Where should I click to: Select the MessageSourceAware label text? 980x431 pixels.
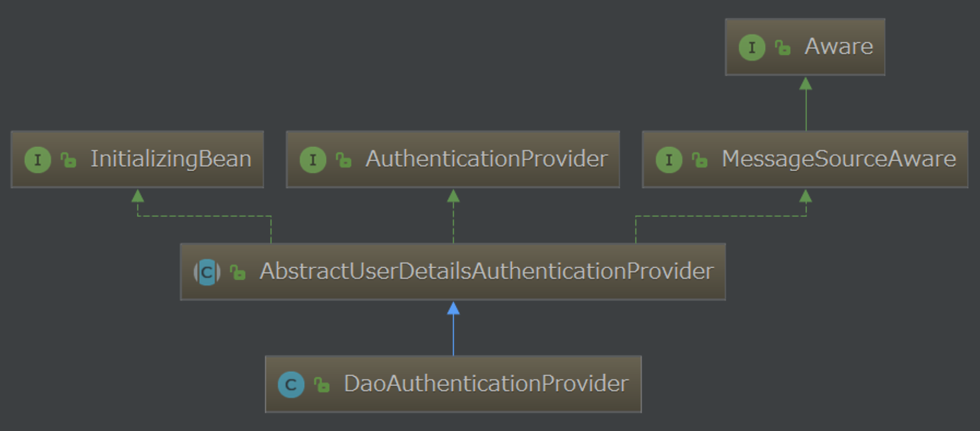tap(839, 159)
